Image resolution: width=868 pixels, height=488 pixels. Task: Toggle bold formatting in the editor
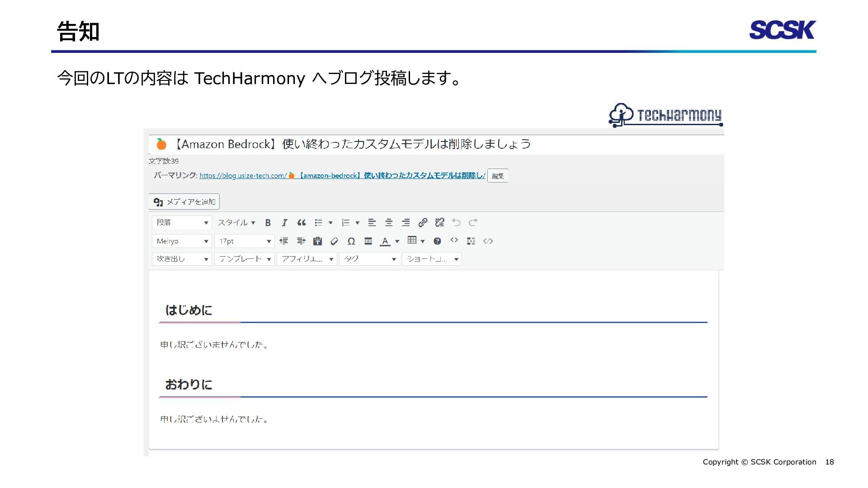pos(268,223)
